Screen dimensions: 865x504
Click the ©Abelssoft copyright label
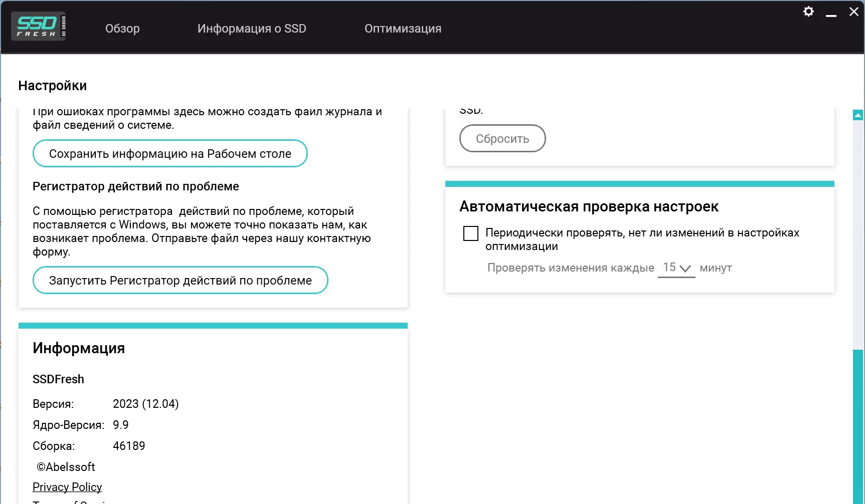65,466
